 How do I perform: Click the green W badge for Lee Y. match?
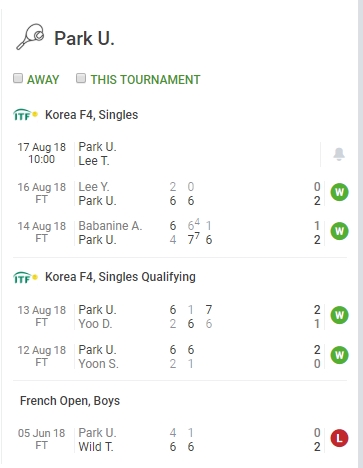339,192
